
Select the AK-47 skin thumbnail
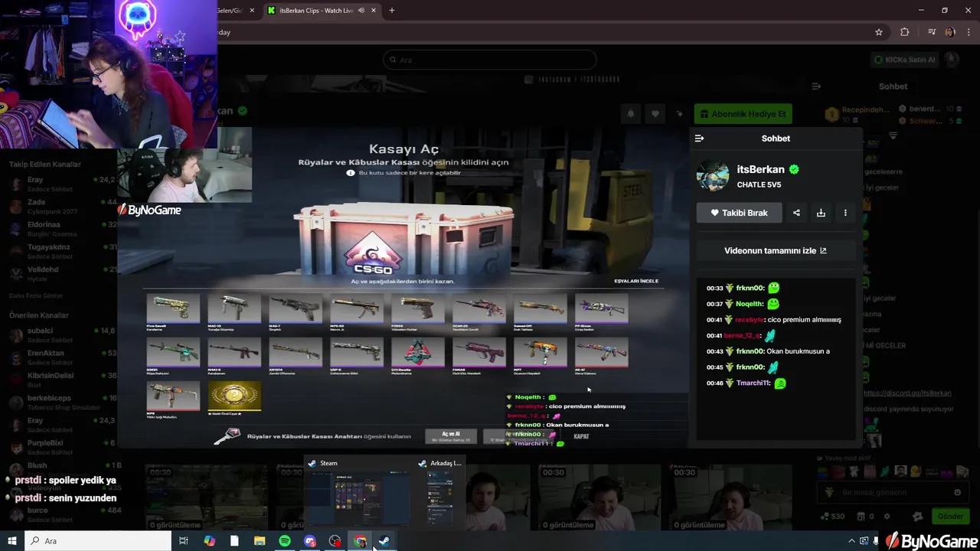pos(602,354)
